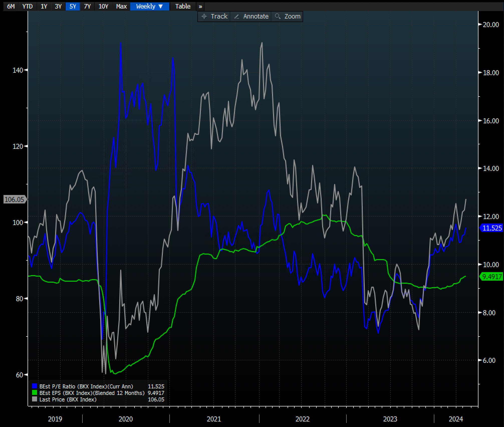The width and height of the screenshot is (504, 427).
Task: Select the 3Y range tab
Action: 58,6
